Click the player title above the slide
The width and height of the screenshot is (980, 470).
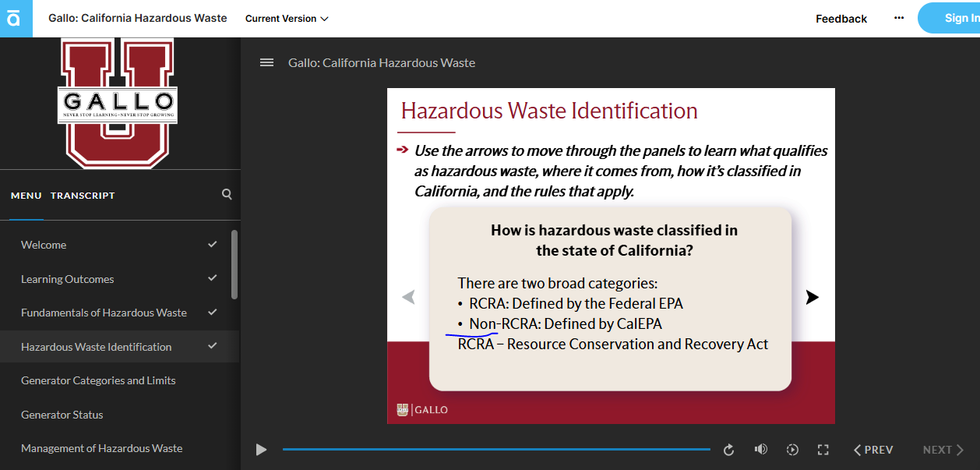coord(382,62)
